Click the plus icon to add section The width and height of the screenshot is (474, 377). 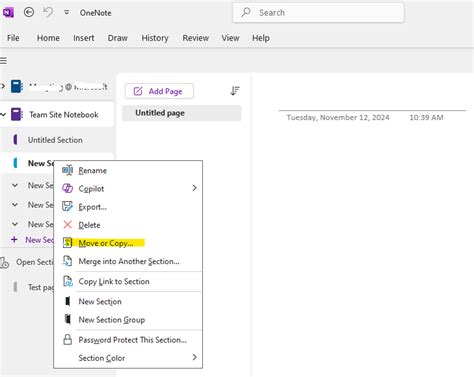point(14,239)
